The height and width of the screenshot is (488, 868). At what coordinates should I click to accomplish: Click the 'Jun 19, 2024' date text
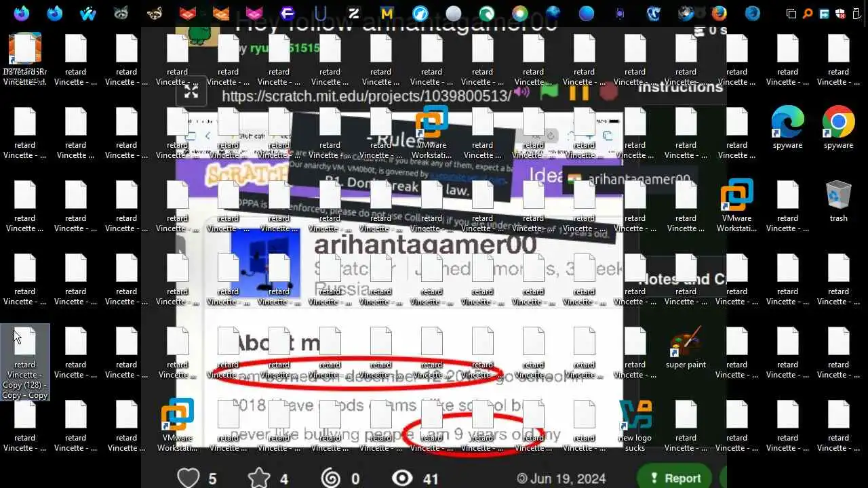coord(568,479)
